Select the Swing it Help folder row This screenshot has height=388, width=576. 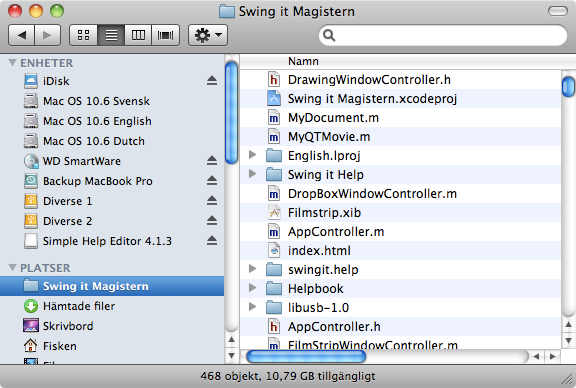[401, 175]
